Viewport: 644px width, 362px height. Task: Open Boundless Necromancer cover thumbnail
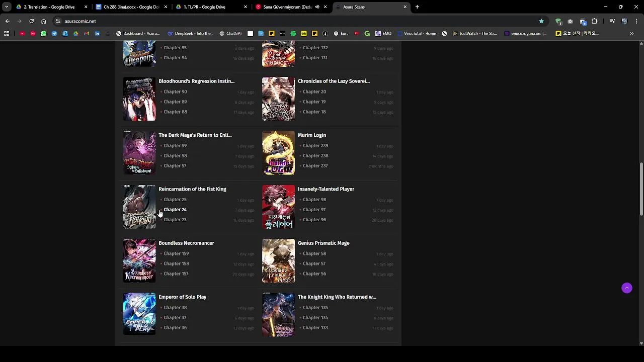click(x=139, y=260)
